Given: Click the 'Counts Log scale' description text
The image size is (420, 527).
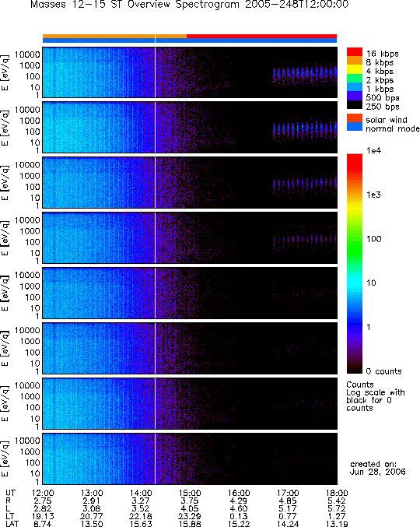Looking at the screenshot, I should 376,396.
